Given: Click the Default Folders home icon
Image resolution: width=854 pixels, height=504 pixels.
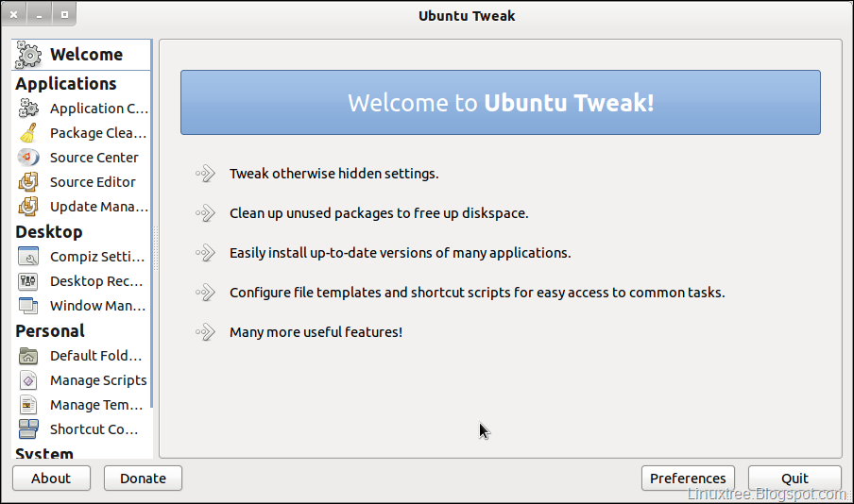Looking at the screenshot, I should [28, 356].
